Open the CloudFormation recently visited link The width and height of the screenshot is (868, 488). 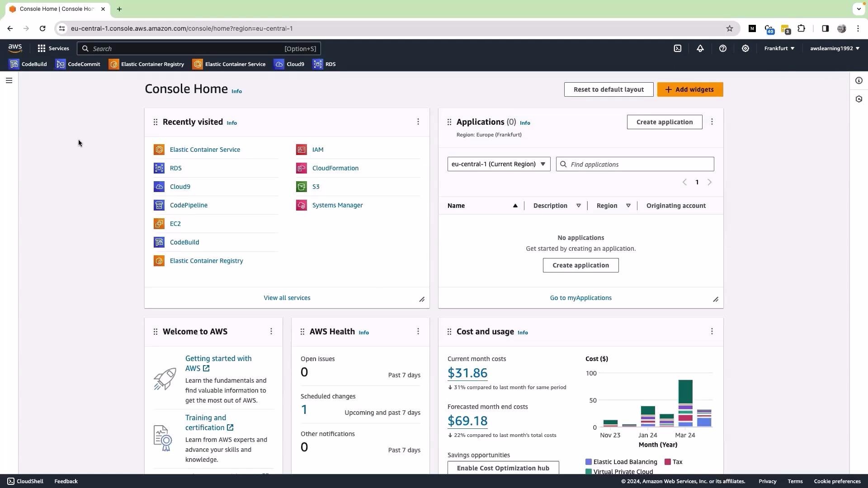click(x=335, y=168)
